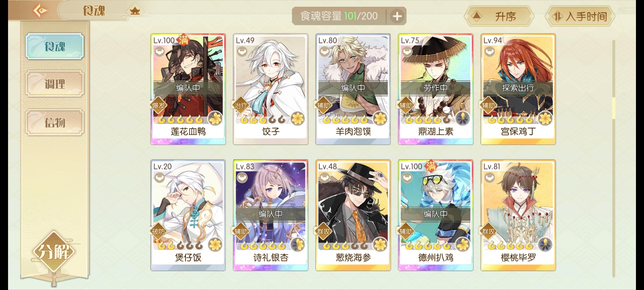
Task: Click the bowl icon on 葱烧海参 card
Action: coord(324,177)
